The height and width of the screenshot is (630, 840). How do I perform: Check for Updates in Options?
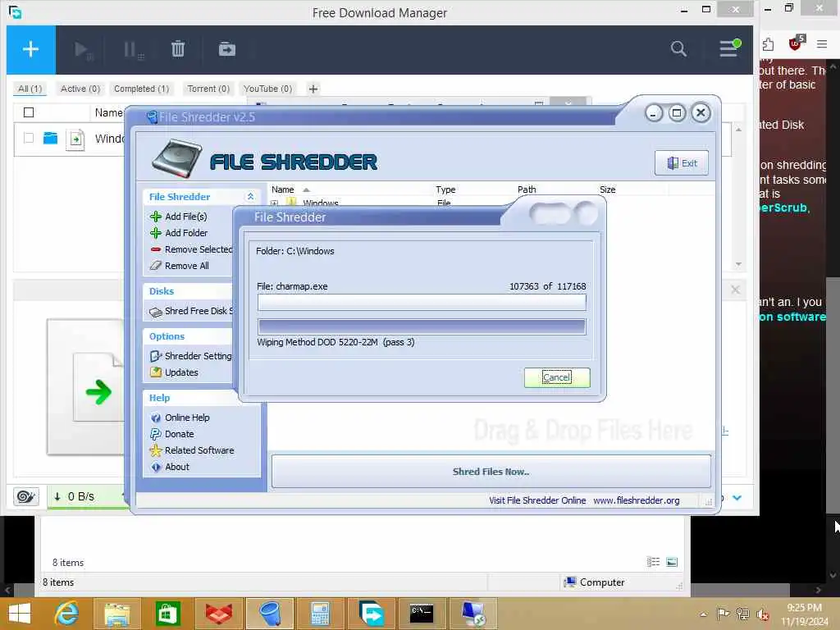pyautogui.click(x=175, y=372)
